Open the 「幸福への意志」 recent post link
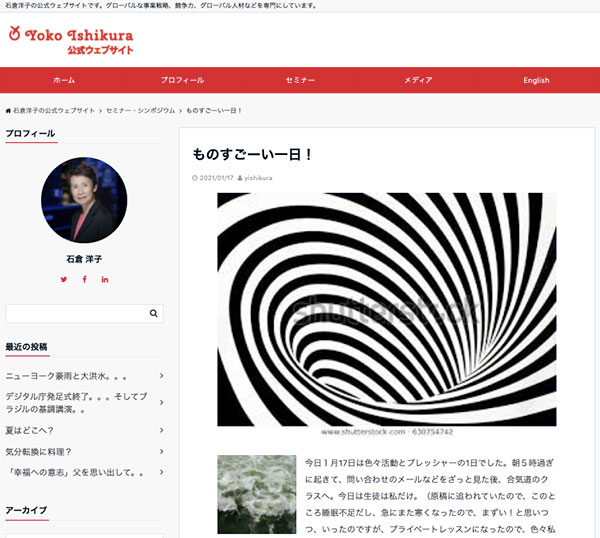Image resolution: width=600 pixels, height=538 pixels. click(78, 472)
